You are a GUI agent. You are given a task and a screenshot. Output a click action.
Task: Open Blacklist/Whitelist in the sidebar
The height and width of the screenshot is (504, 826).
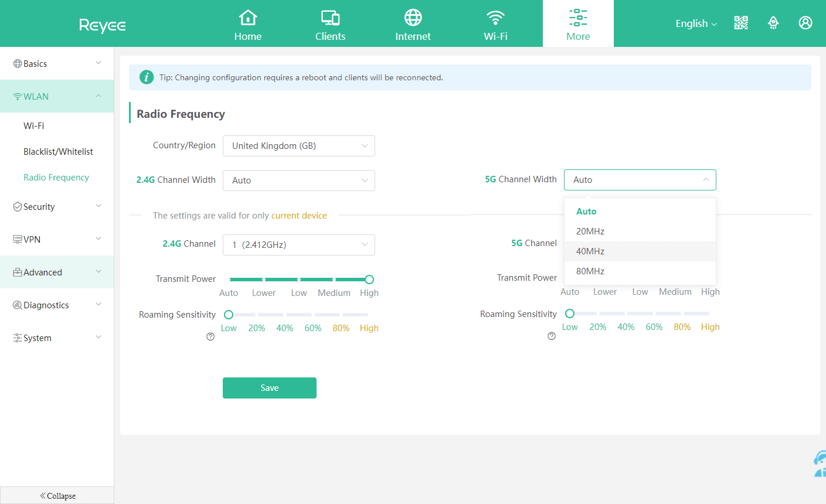tap(58, 152)
